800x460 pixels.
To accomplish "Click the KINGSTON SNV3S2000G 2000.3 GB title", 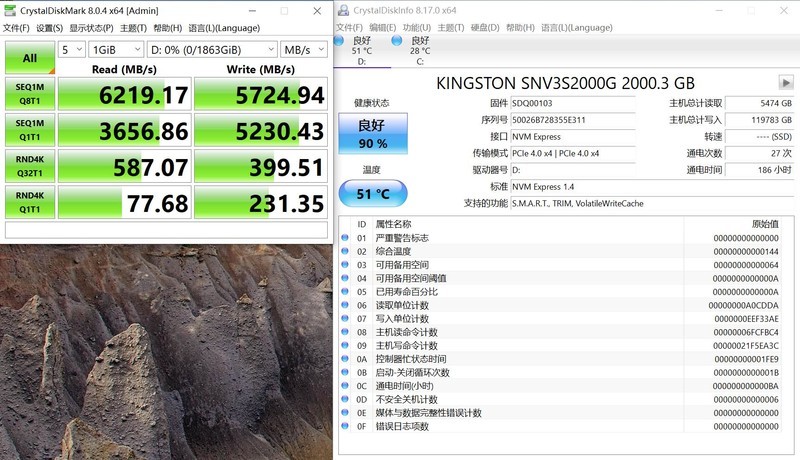I will tap(565, 83).
